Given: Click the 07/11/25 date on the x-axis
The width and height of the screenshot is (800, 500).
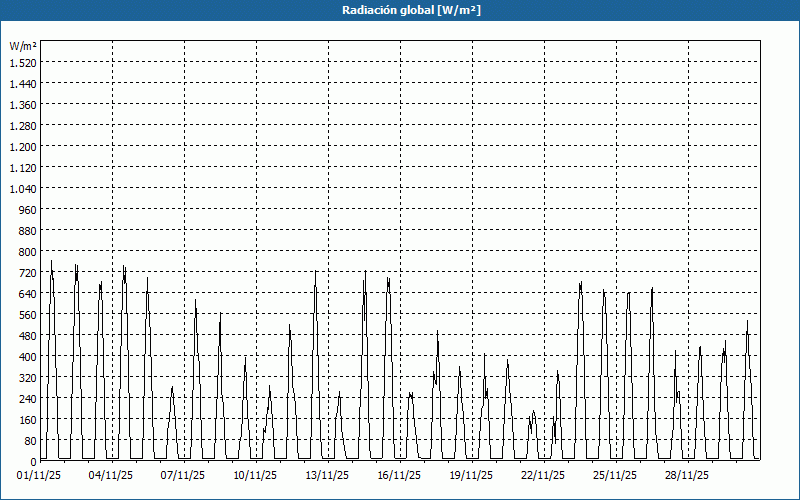Looking at the screenshot, I should coord(183,476).
